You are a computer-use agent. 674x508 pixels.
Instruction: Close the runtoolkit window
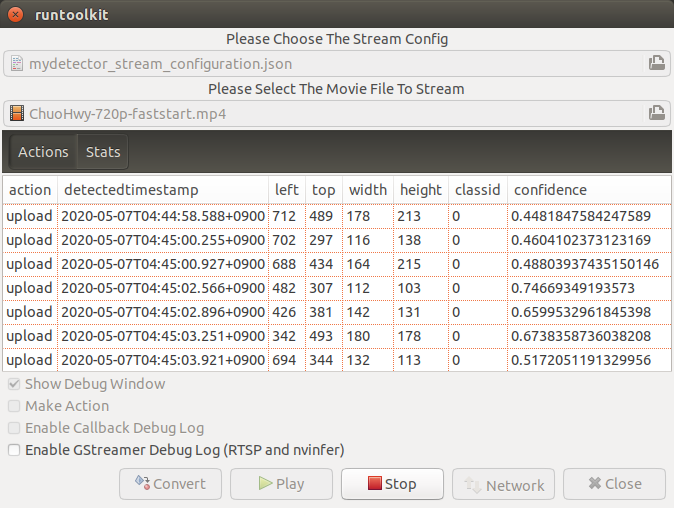[15, 15]
